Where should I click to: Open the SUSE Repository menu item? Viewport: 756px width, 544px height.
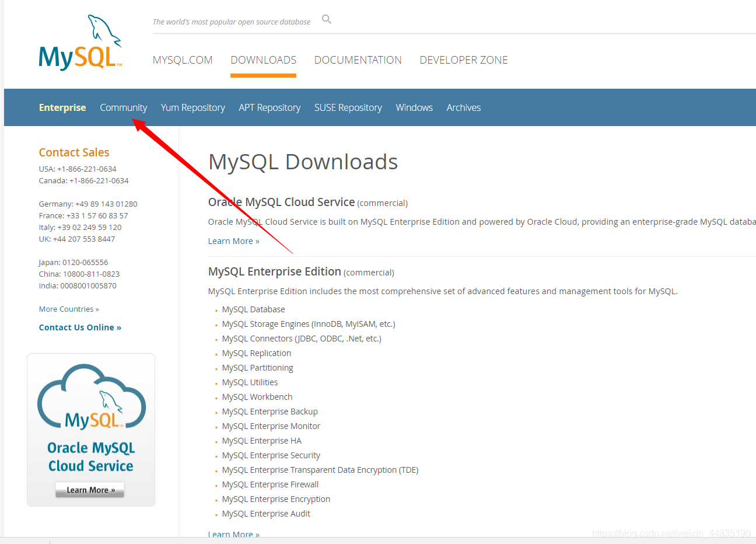(x=348, y=107)
